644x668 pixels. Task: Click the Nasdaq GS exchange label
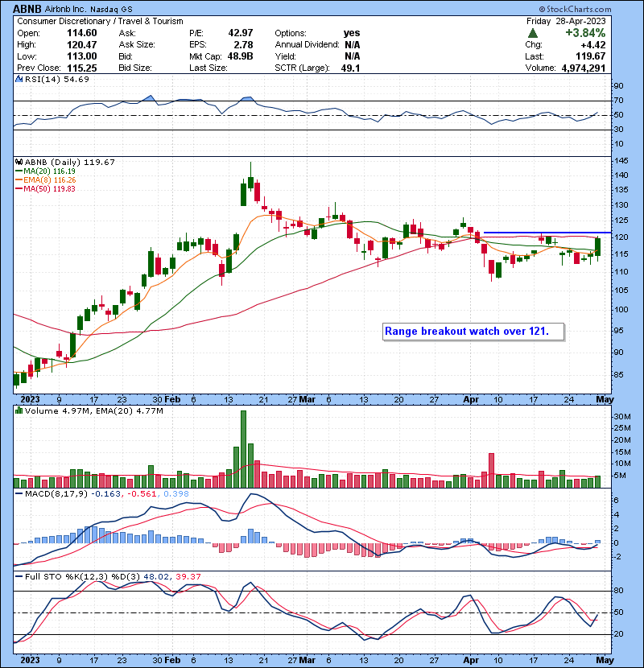pos(111,9)
